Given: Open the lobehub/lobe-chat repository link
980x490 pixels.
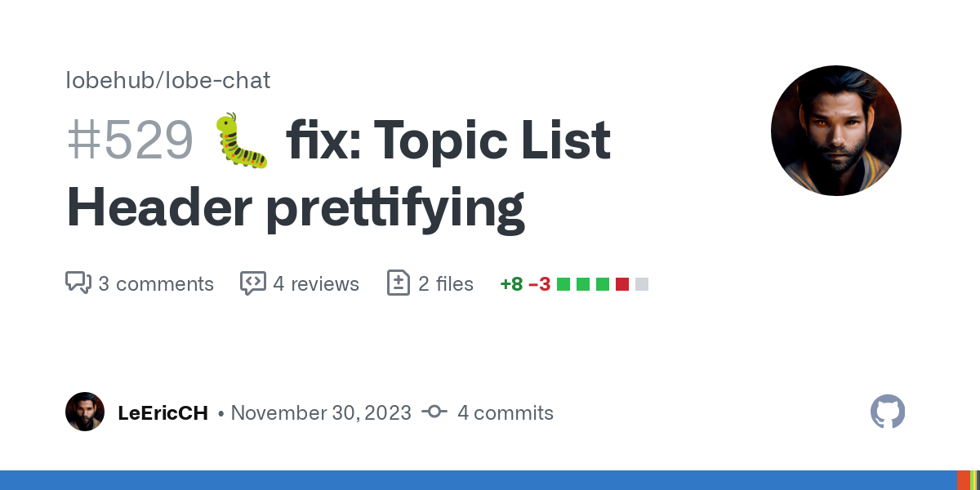Looking at the screenshot, I should pos(168,80).
